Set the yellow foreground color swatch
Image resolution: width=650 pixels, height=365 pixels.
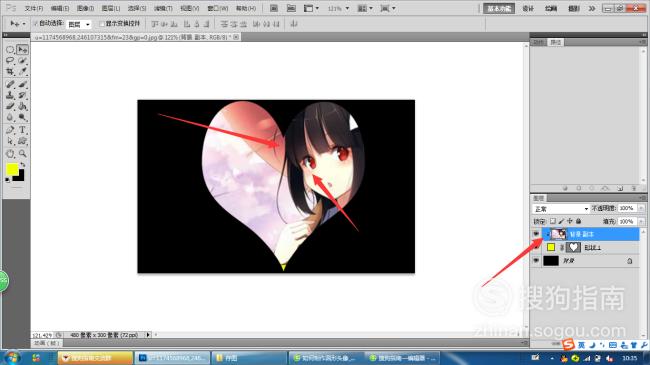[x=12, y=169]
